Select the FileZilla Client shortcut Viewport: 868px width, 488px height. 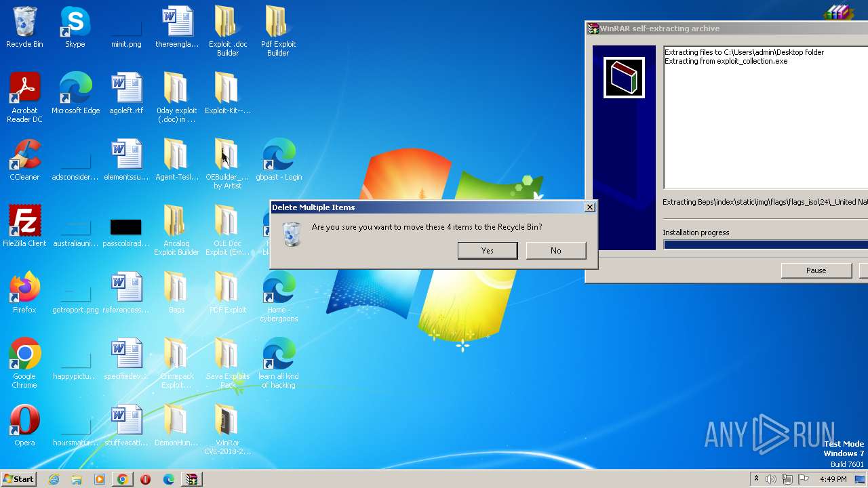24,227
